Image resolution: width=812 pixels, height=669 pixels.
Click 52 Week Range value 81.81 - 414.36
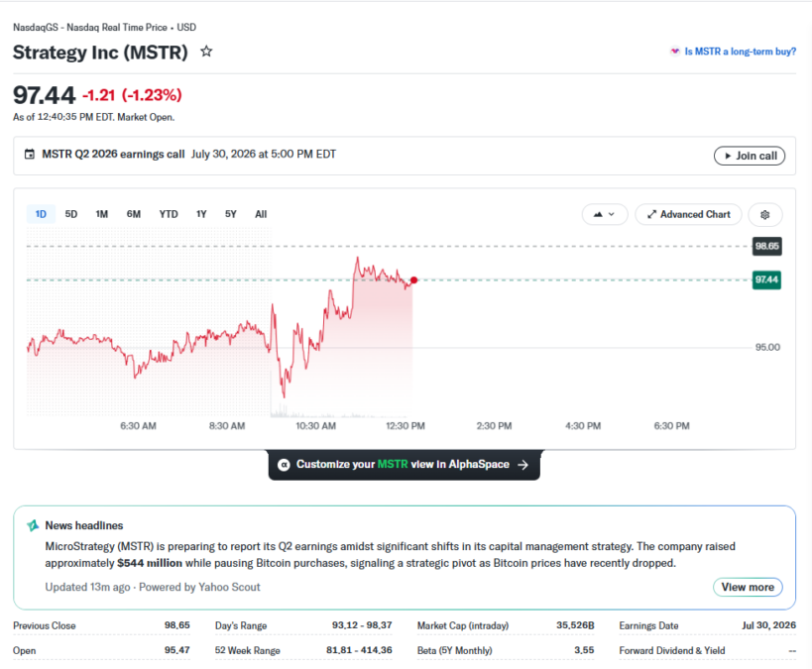pyautogui.click(x=359, y=650)
